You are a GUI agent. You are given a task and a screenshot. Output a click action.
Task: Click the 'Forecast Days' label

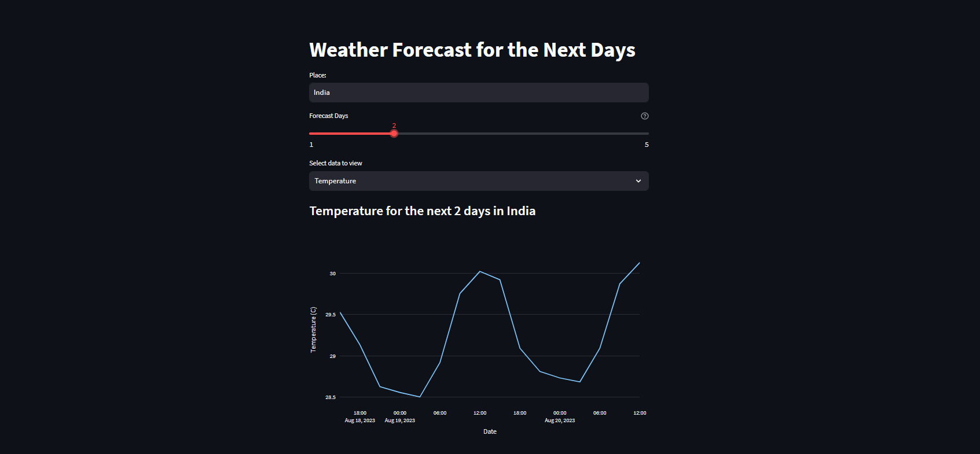coord(328,116)
